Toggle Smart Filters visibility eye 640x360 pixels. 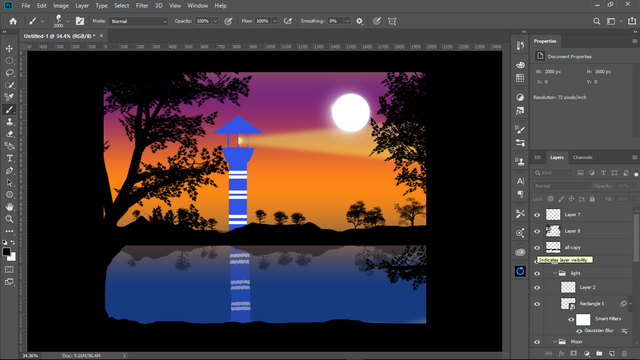[x=571, y=320]
